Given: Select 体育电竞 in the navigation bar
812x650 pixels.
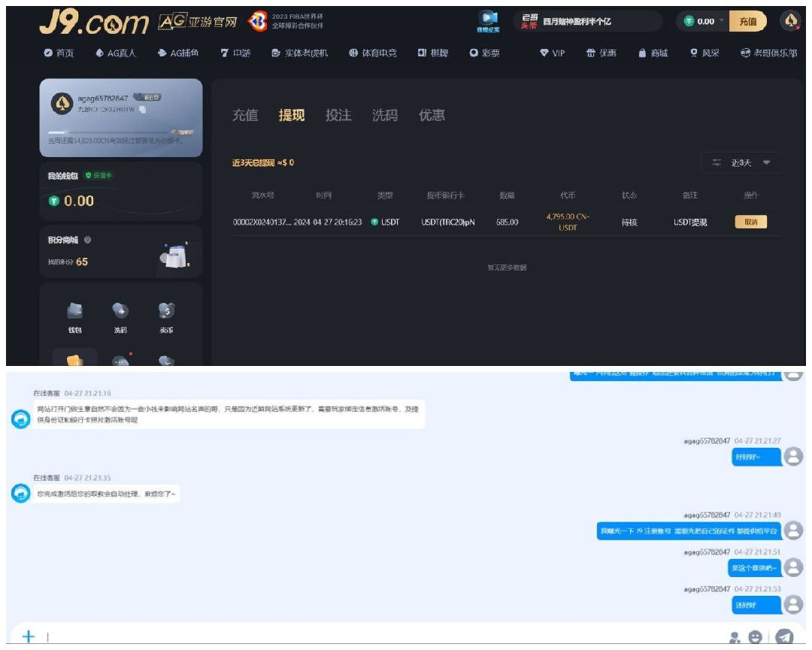Looking at the screenshot, I should click(x=373, y=53).
